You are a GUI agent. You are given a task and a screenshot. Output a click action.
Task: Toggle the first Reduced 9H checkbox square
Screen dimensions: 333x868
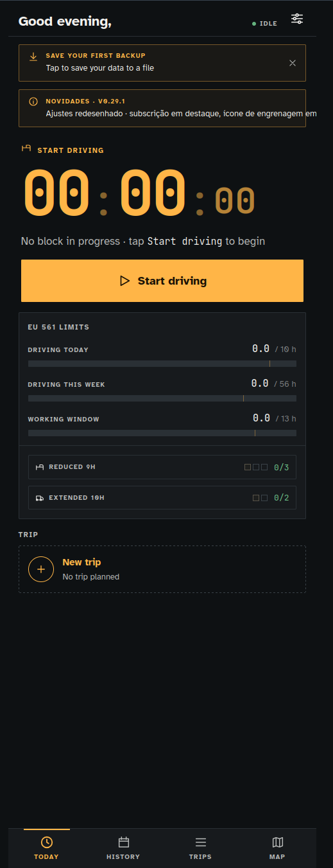248,467
